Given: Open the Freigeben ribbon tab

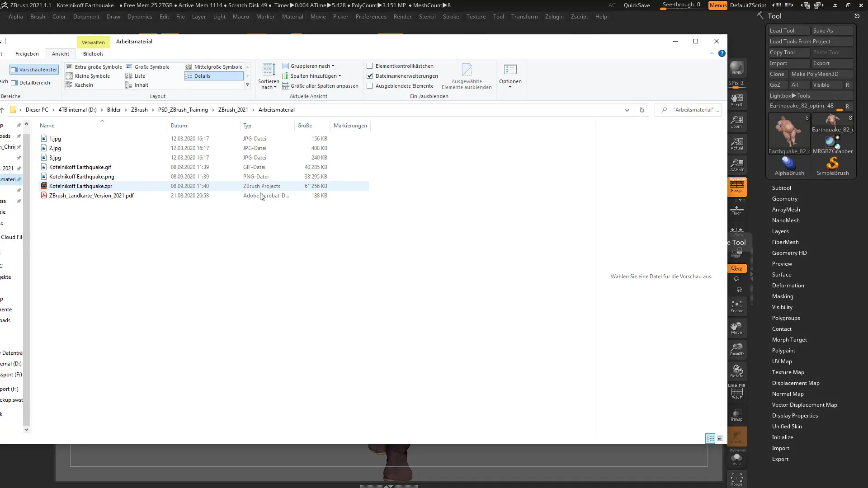Looking at the screenshot, I should pyautogui.click(x=27, y=54).
